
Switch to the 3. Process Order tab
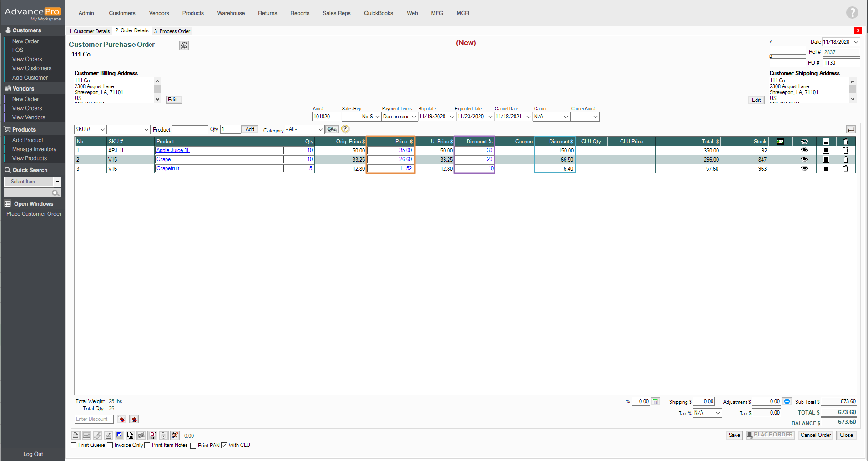click(x=172, y=31)
